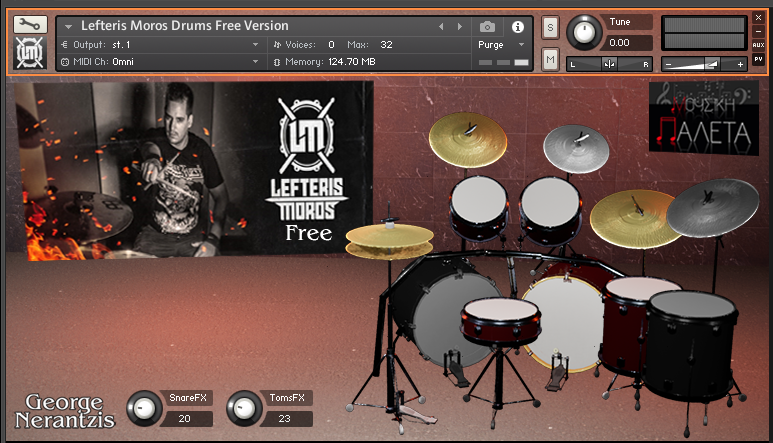The image size is (773, 443).
Task: Click the Tune knob
Action: [584, 32]
